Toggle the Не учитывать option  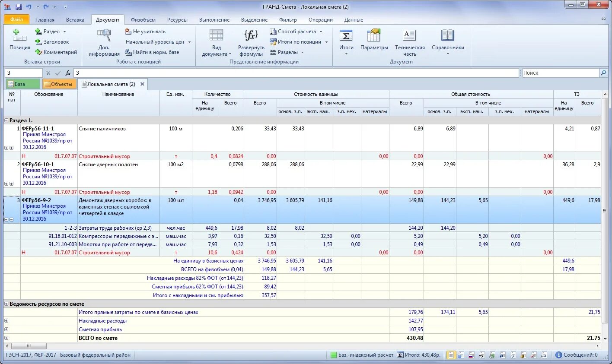click(x=145, y=32)
